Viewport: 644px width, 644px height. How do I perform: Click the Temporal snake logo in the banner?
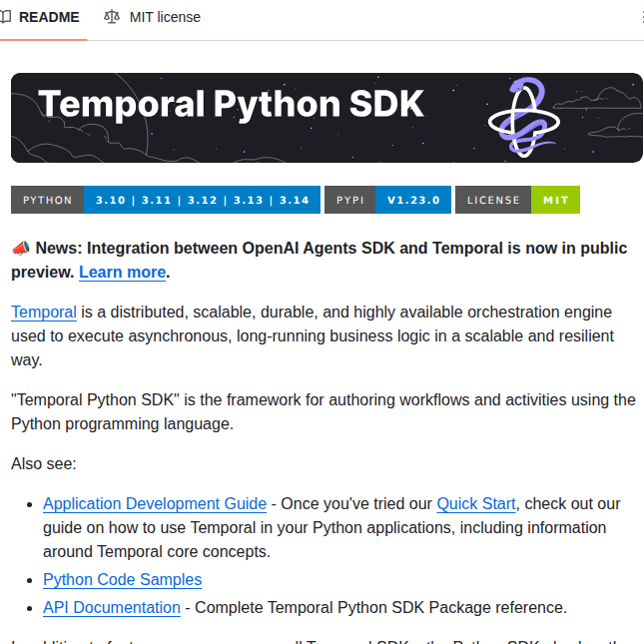click(524, 117)
